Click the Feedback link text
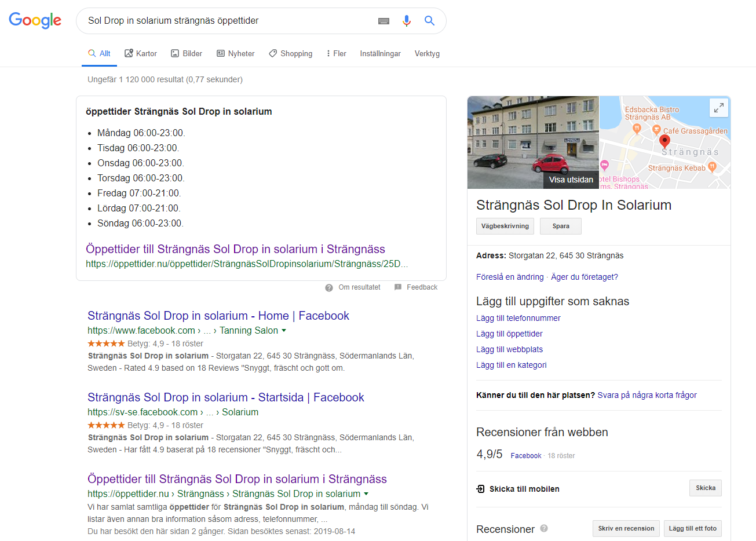This screenshot has width=756, height=541. [x=422, y=287]
